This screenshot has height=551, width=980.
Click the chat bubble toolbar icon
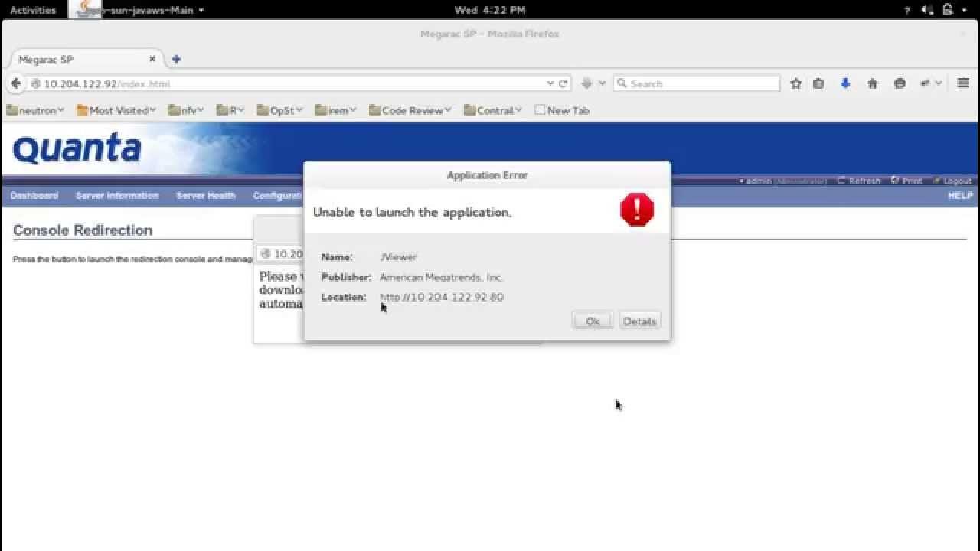pyautogui.click(x=900, y=83)
